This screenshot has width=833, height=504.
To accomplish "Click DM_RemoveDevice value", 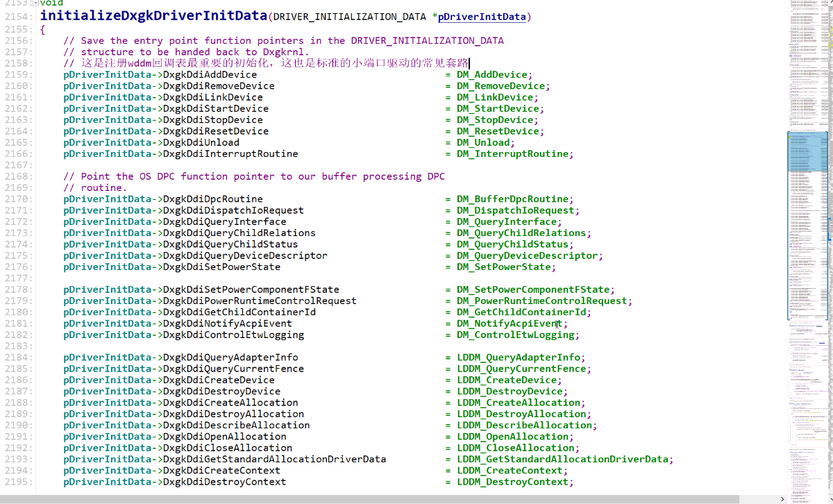I will [x=501, y=86].
